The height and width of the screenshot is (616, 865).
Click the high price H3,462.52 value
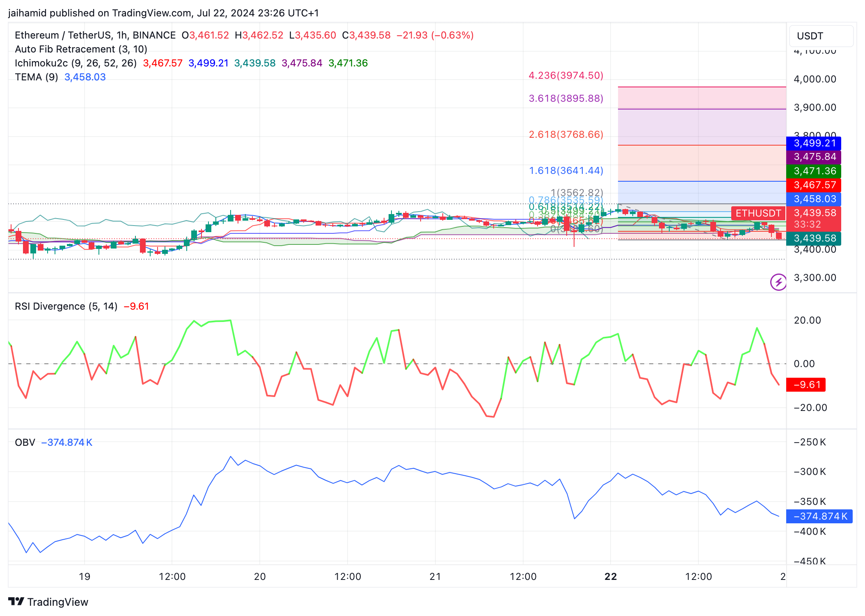pyautogui.click(x=259, y=35)
